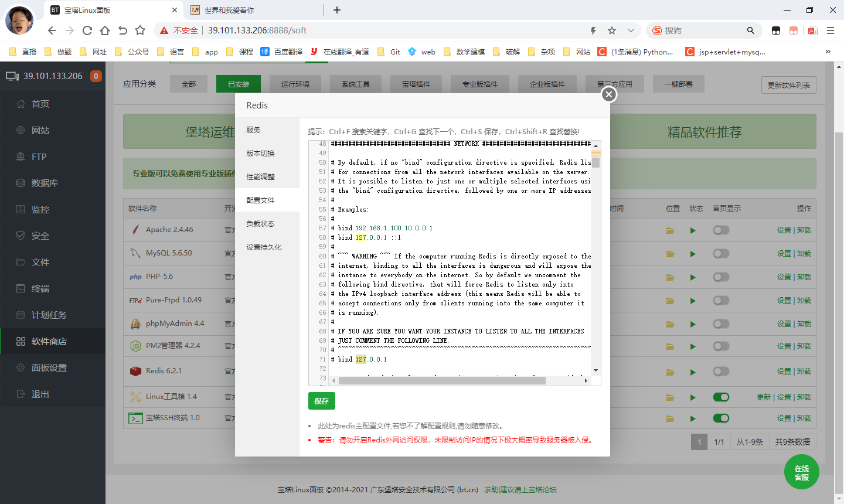The width and height of the screenshot is (844, 504).
Task: Toggle homepage display for Linux工具箱
Action: pos(721,397)
